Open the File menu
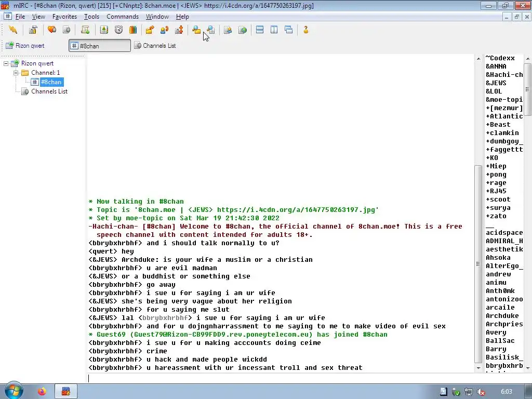The image size is (532, 399). (x=20, y=17)
